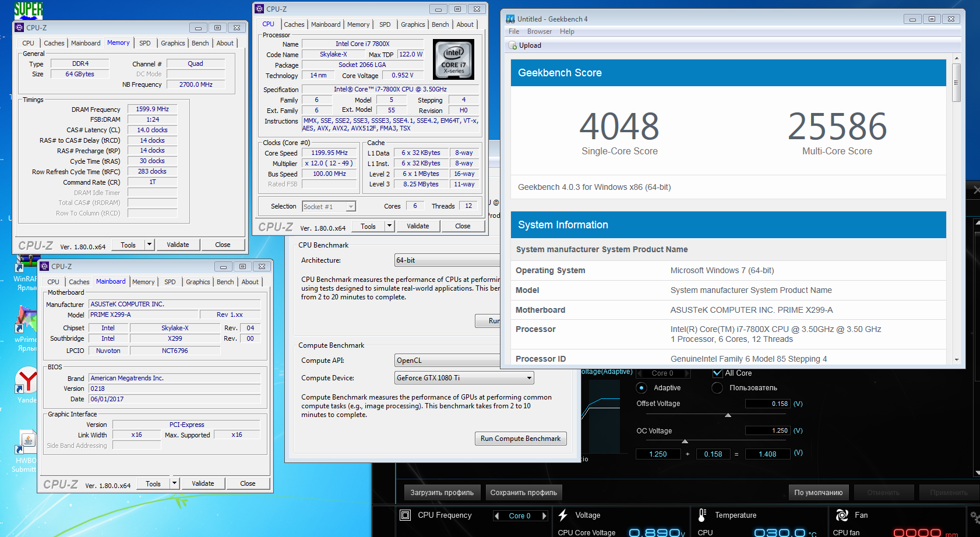Click the Offset Voltage 0.158 input field
The image size is (980, 537).
767,404
